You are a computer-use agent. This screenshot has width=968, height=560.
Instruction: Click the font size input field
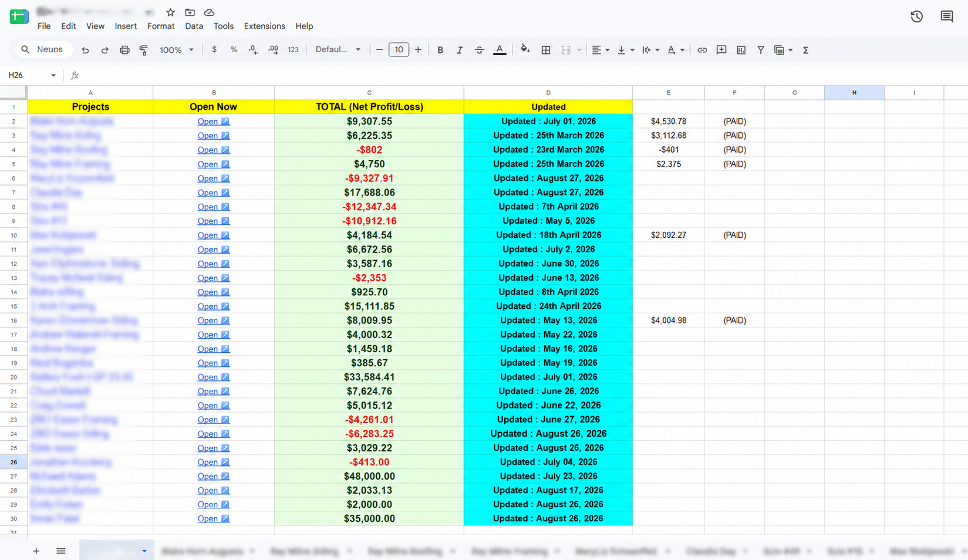[399, 50]
